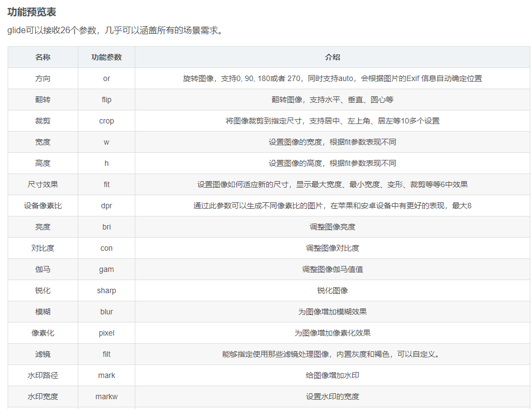Select the 'bri' parameter cell
532x409 pixels.
pyautogui.click(x=107, y=227)
